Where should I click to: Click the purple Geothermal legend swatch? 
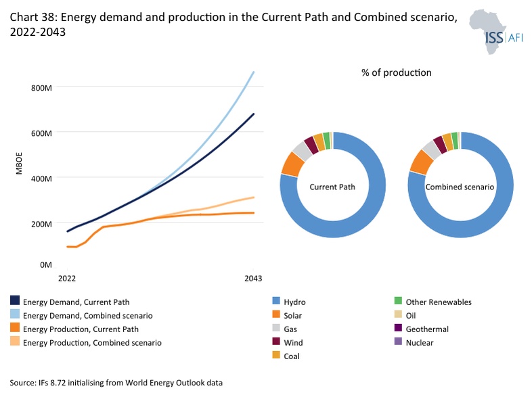click(398, 328)
